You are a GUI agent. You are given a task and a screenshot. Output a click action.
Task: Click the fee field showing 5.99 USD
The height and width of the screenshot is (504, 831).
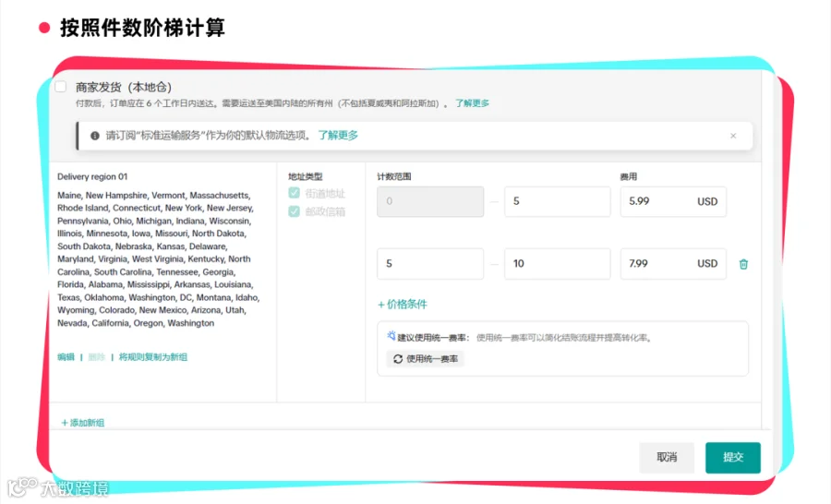pos(673,201)
